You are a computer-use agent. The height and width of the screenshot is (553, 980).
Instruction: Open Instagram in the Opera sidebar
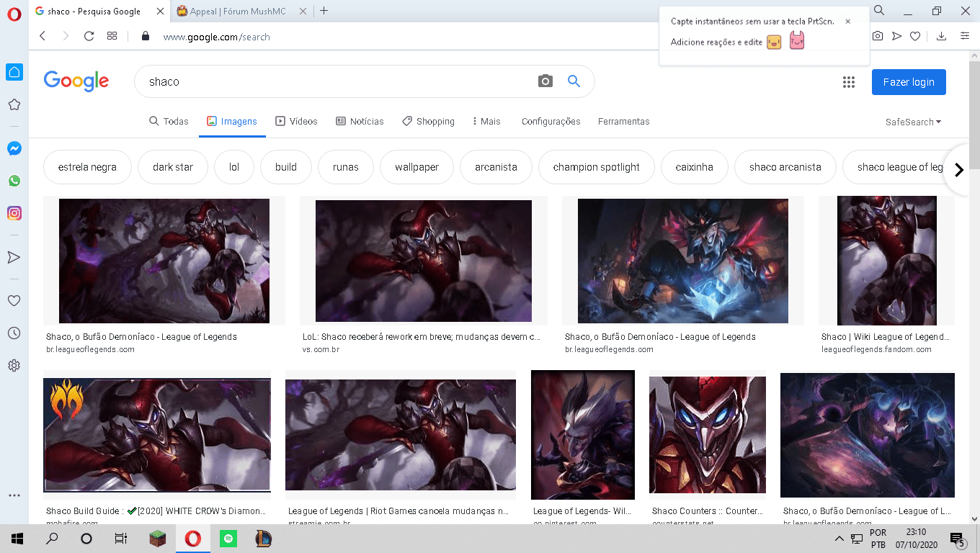(x=14, y=213)
